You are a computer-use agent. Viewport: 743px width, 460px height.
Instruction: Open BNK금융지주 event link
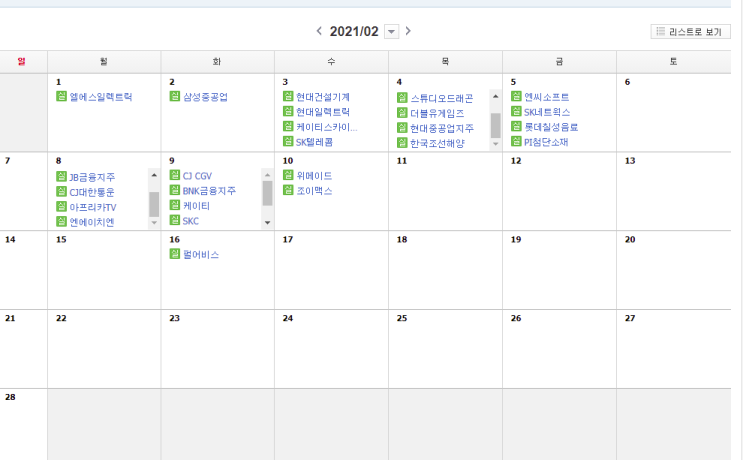point(209,191)
